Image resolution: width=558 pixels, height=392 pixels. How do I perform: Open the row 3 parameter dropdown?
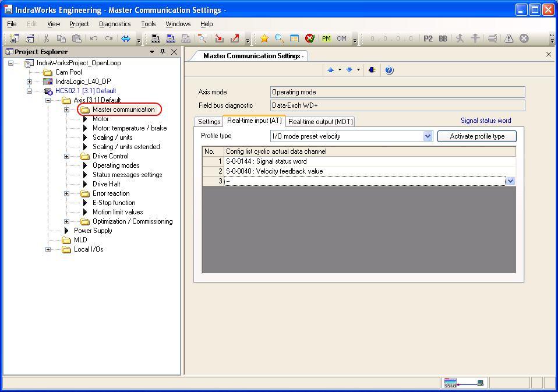pyautogui.click(x=510, y=181)
